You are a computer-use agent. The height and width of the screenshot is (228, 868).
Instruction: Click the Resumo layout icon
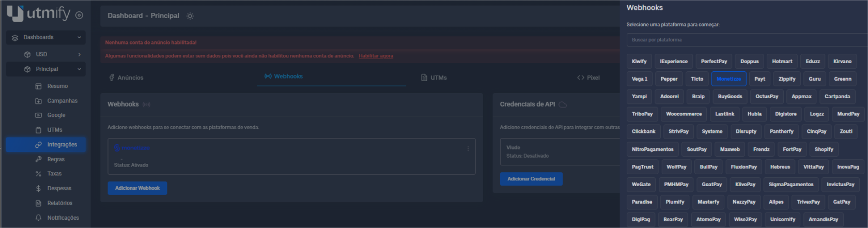[38, 86]
